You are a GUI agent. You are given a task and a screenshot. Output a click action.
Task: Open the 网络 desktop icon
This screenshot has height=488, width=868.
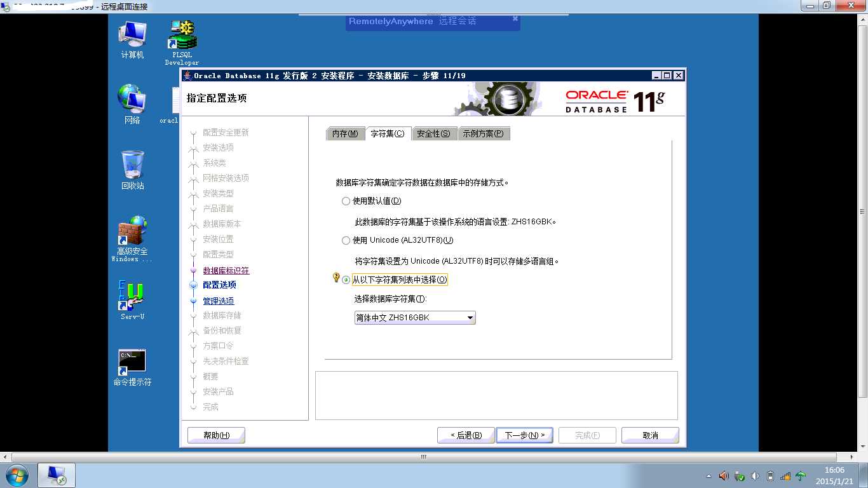tap(132, 104)
